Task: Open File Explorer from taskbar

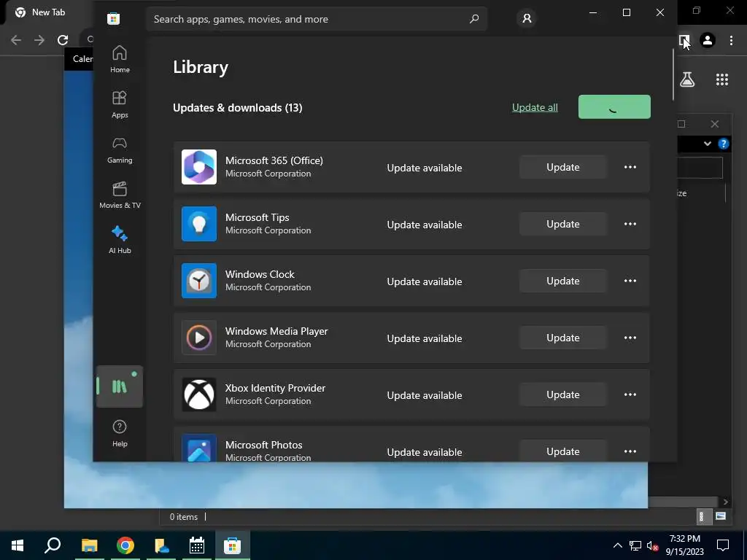Action: tap(89, 545)
